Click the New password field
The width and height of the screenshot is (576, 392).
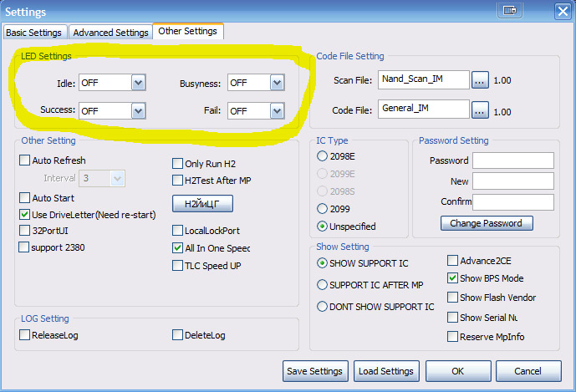pos(513,181)
